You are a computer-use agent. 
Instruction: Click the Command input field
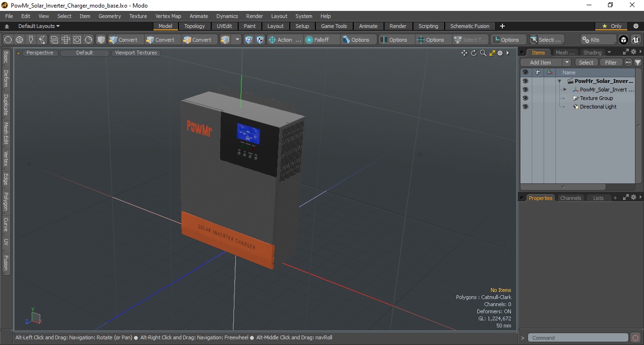[x=578, y=338]
